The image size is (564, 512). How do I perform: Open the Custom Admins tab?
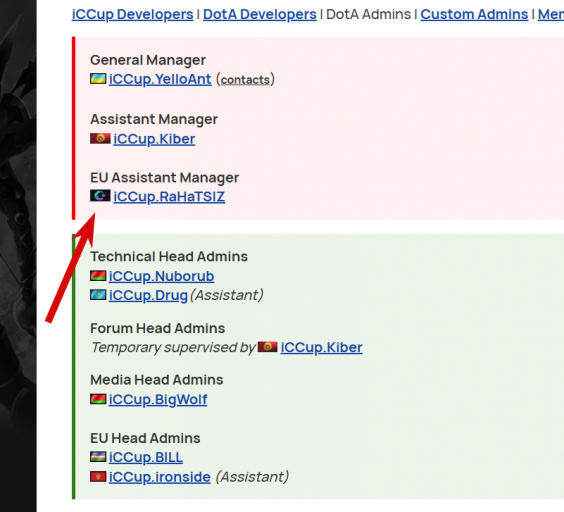pos(474,14)
